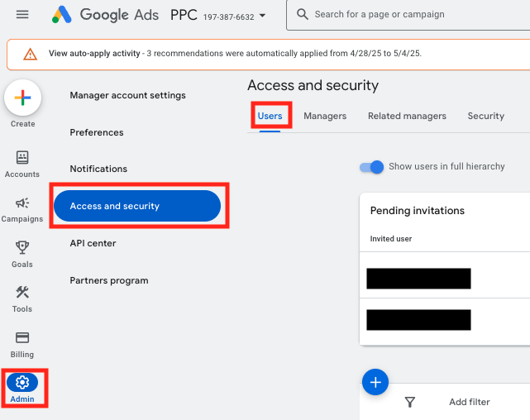Image resolution: width=530 pixels, height=420 pixels.
Task: Open Manager account settings
Action: click(x=128, y=95)
